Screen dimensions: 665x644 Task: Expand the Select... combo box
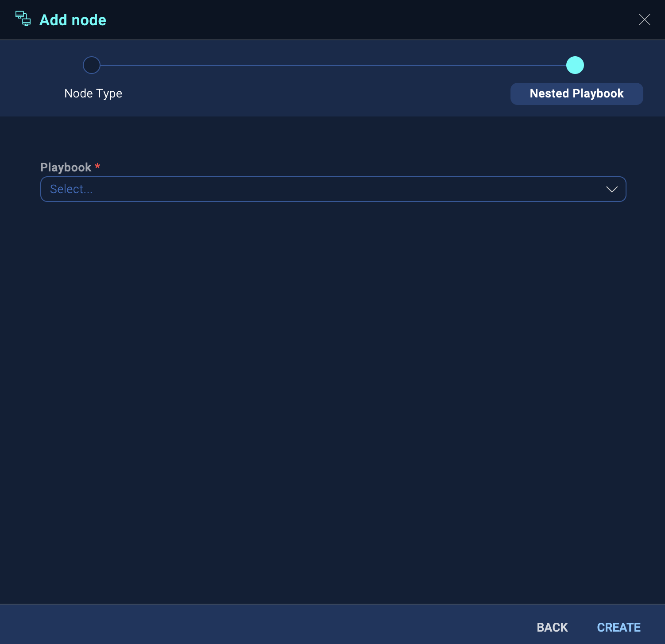click(333, 189)
